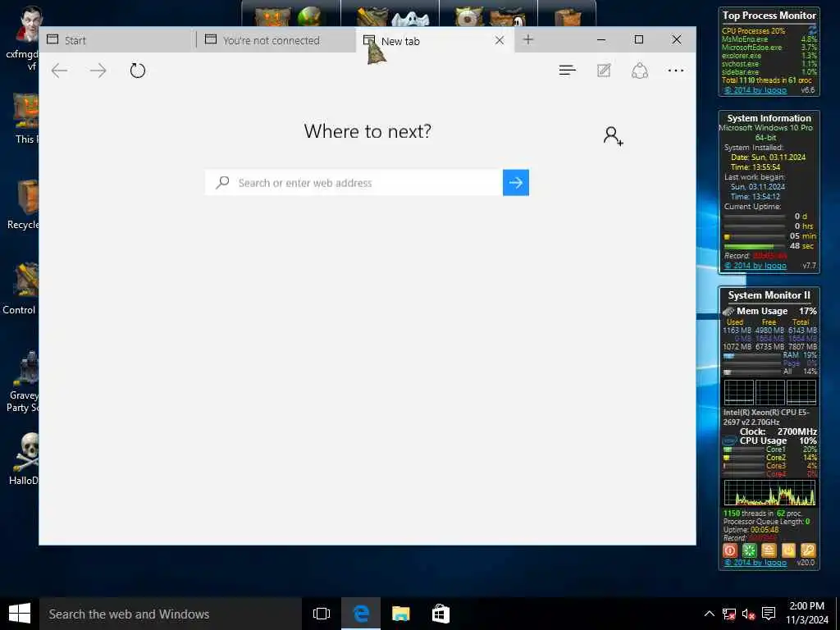Select the Graveyard Party desktop icon

coord(24,381)
